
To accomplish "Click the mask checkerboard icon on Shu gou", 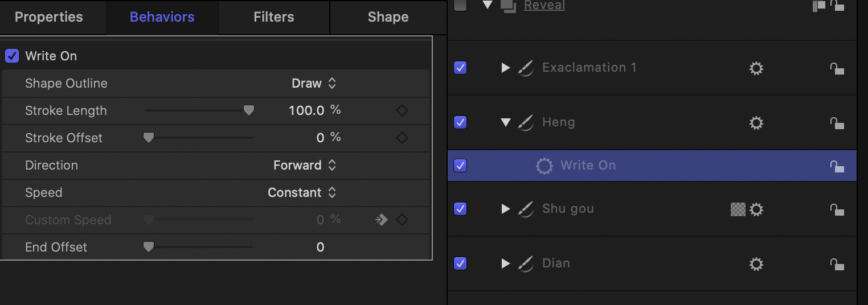I will 738,209.
